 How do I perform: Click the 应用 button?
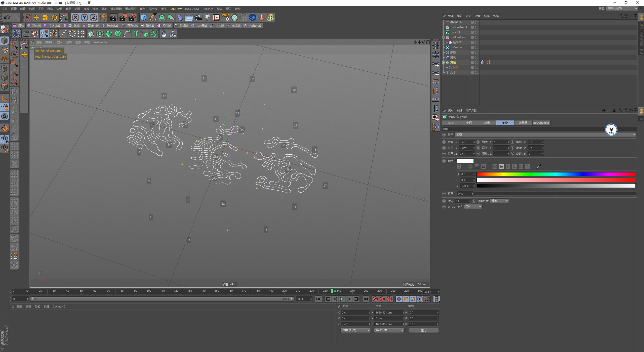coord(424,330)
